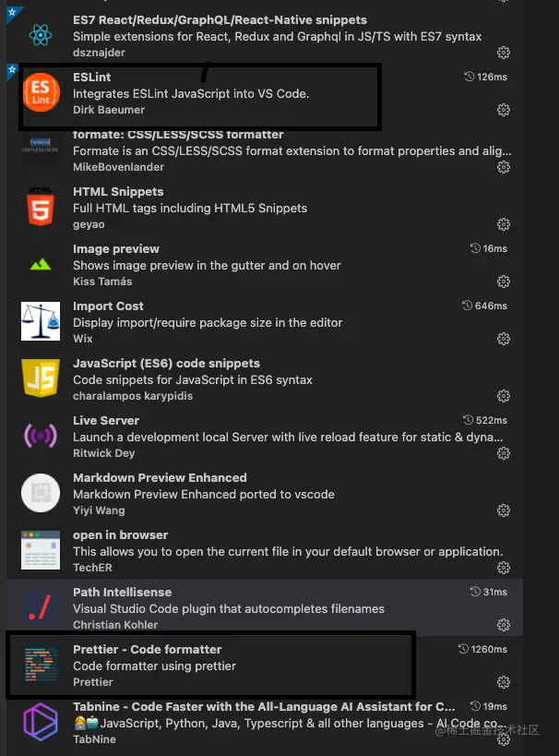Image resolution: width=559 pixels, height=756 pixels.
Task: Click the purple Live Server broadcast icon
Action: coord(41,436)
